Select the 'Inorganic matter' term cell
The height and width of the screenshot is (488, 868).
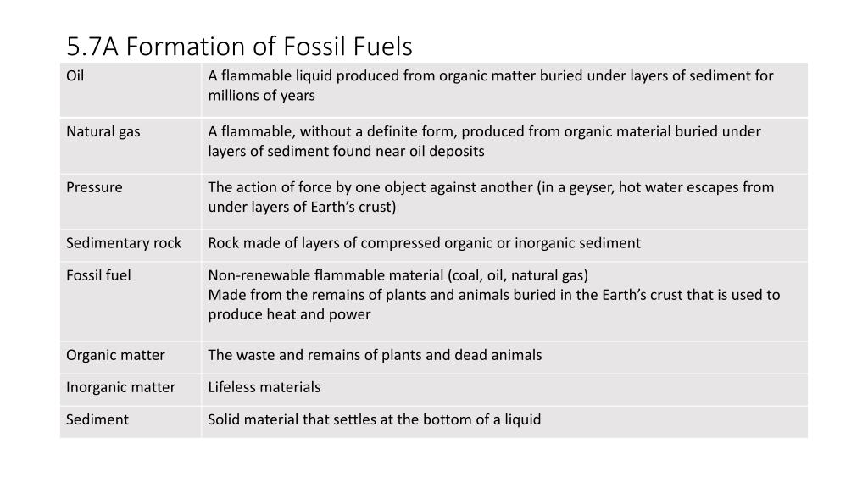131,390
